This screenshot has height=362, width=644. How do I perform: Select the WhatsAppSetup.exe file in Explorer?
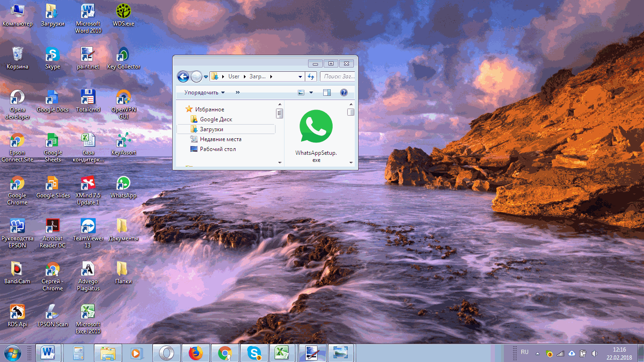tap(316, 136)
